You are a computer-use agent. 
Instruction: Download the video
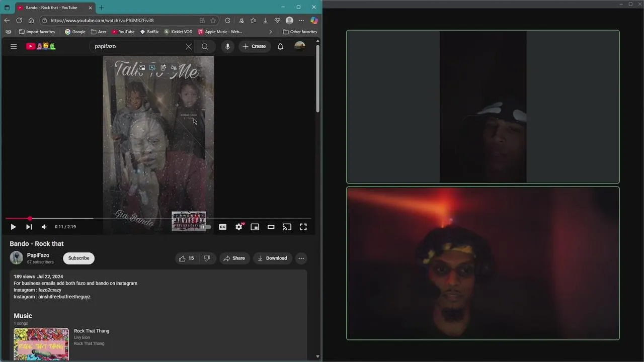(x=272, y=258)
